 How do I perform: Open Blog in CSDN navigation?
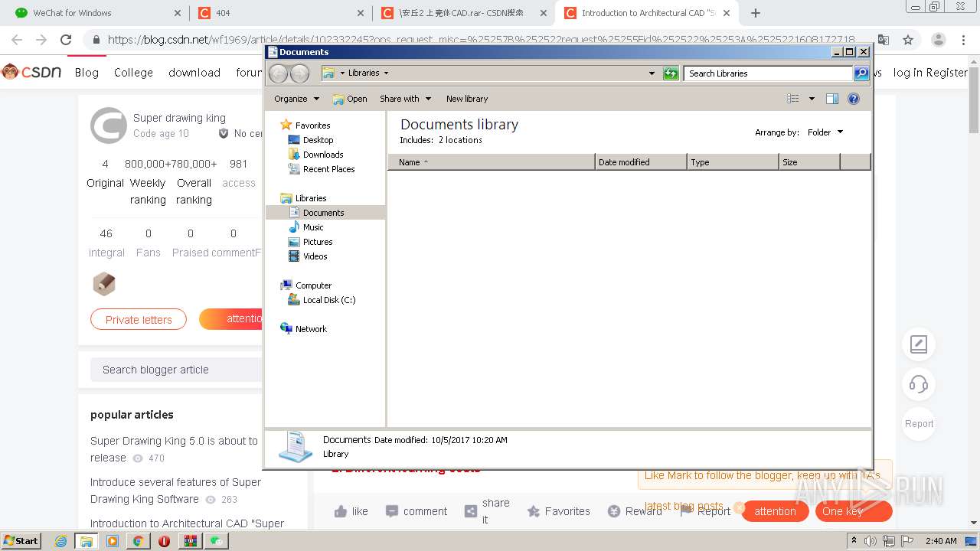[87, 73]
